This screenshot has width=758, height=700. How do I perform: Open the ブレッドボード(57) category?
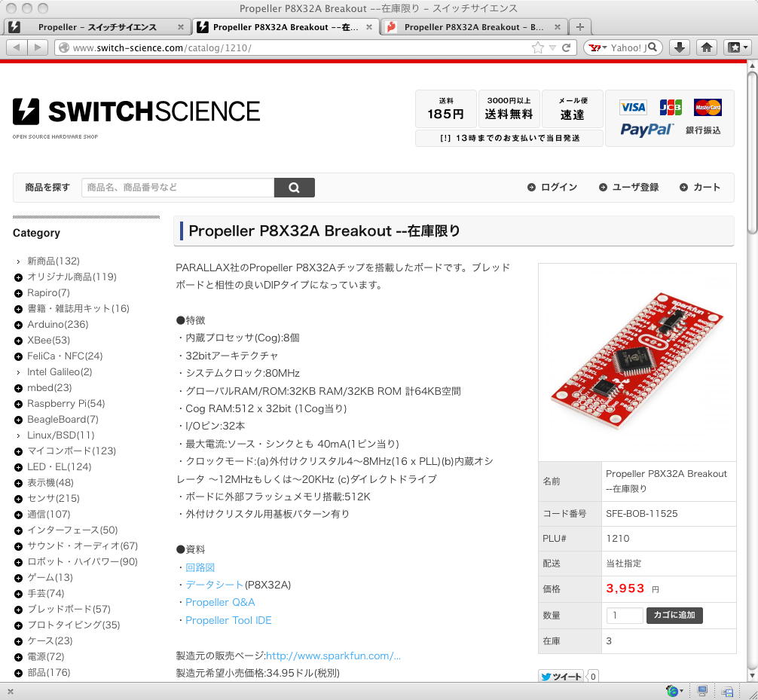point(69,609)
